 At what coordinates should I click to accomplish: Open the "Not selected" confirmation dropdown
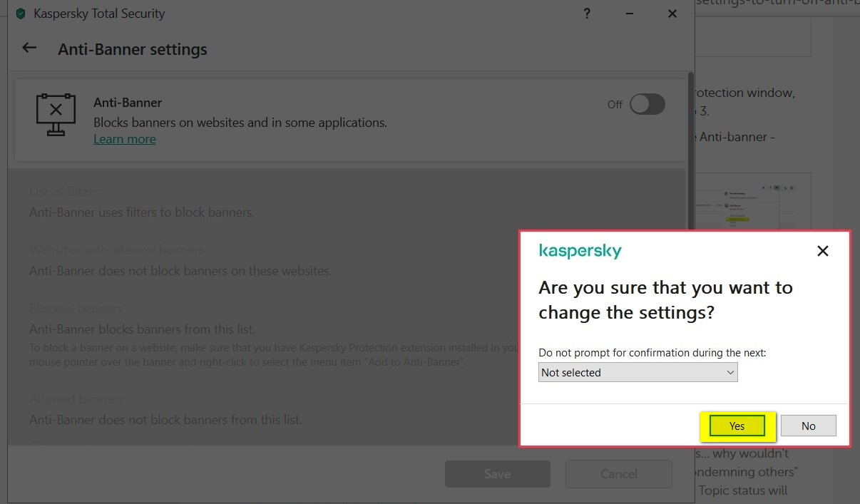(638, 372)
